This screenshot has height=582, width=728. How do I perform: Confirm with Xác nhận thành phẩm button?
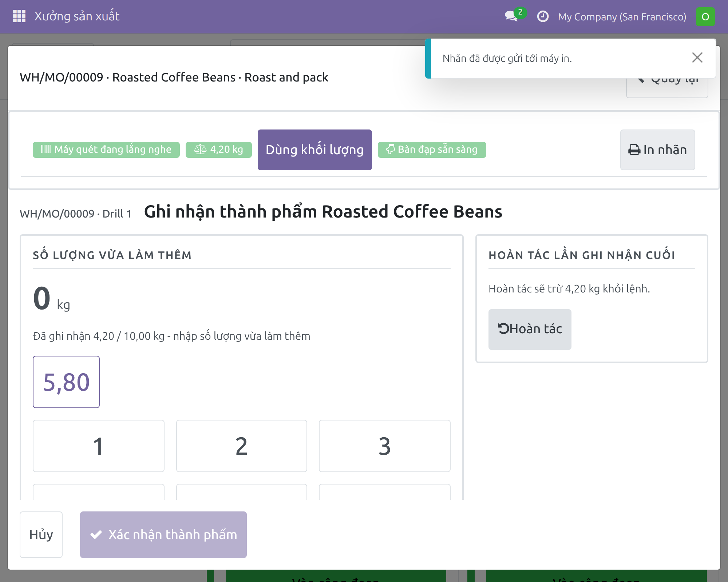coord(163,535)
